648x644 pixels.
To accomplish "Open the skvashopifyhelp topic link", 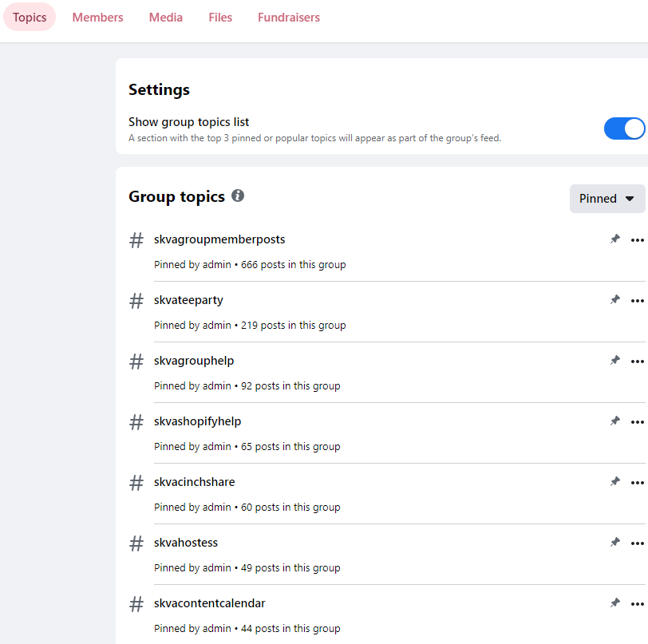I will (198, 421).
